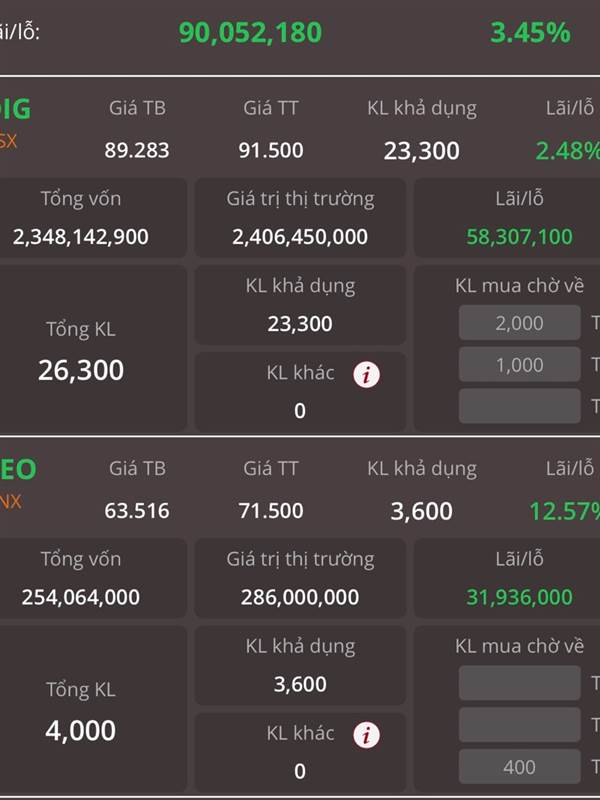Click the total profit value 90,052,180
The height and width of the screenshot is (800, 600).
[x=250, y=32]
